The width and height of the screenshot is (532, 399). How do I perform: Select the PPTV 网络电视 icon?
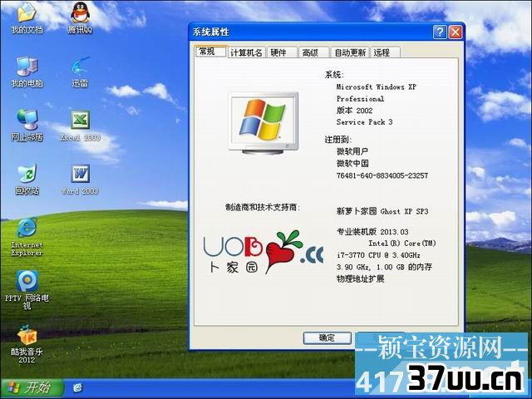[x=27, y=289]
